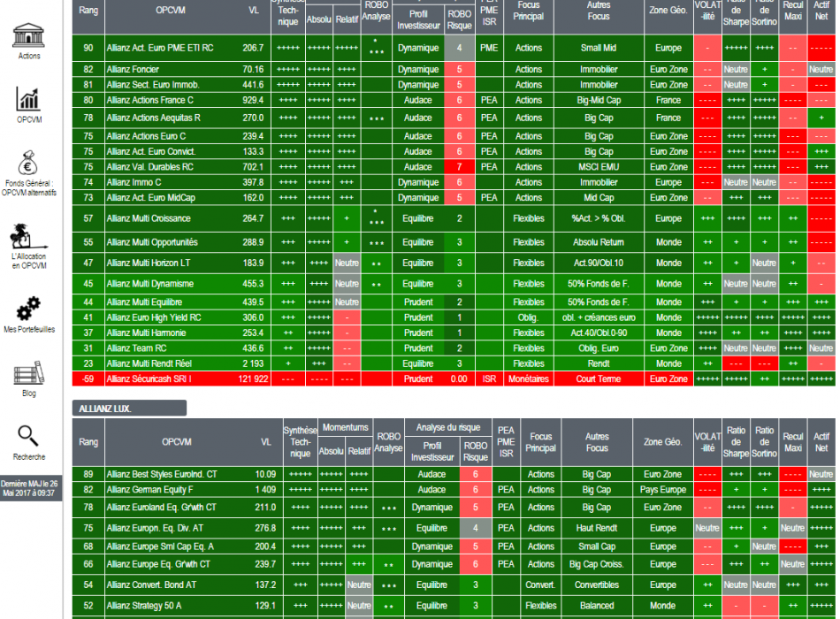This screenshot has width=840, height=619.
Task: Click Autres Focus header in ALLIANZ LUX table
Action: tap(597, 442)
